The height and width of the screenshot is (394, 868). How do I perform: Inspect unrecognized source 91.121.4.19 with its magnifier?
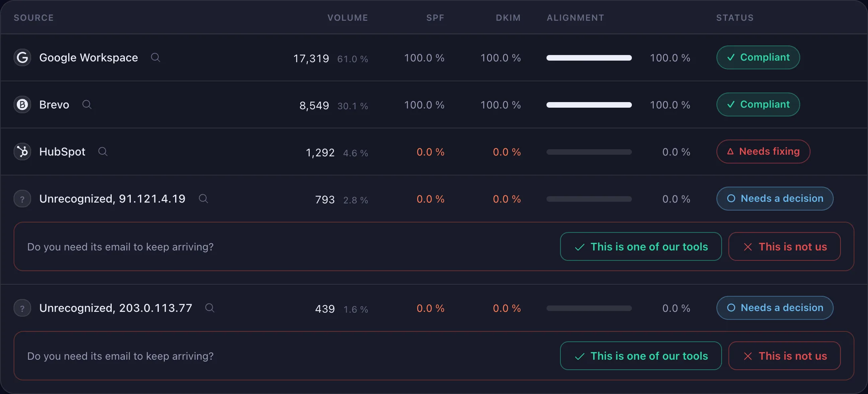click(203, 199)
